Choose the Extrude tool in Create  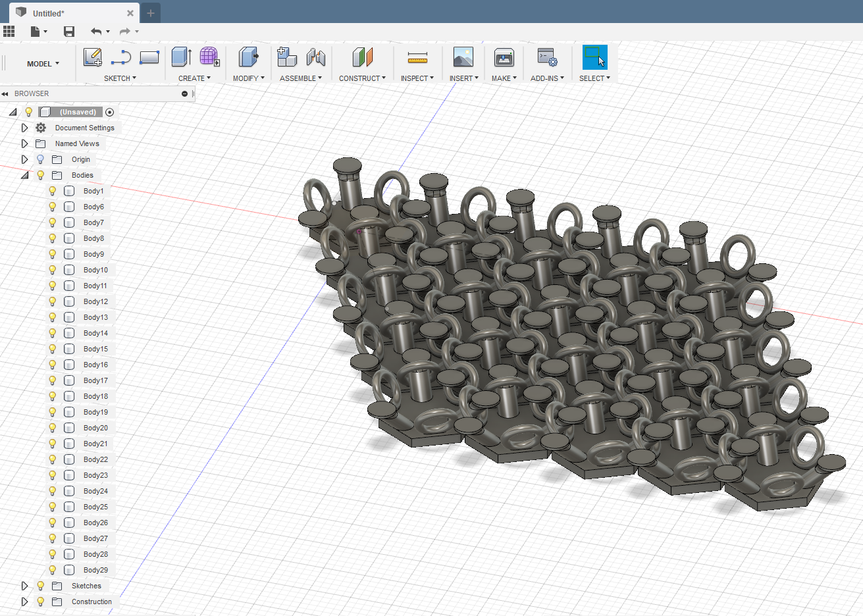pos(181,57)
